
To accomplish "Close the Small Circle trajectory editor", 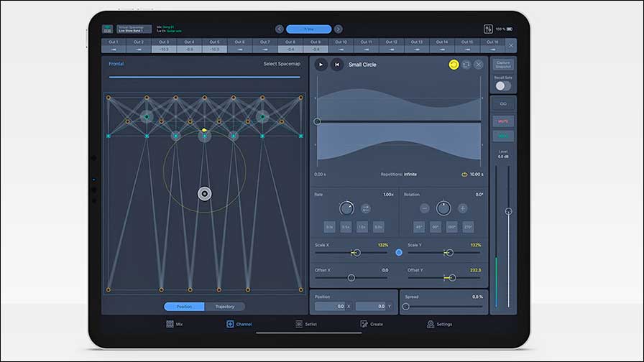I will (479, 65).
